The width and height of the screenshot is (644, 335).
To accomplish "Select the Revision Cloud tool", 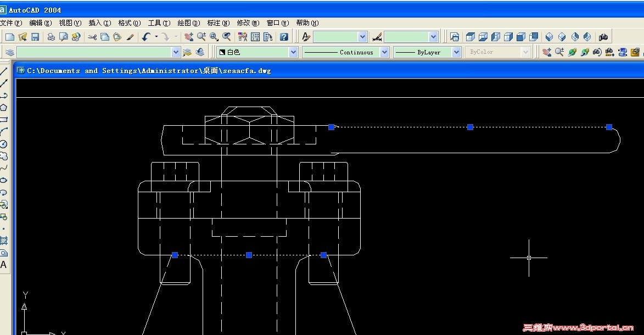I will [4, 156].
